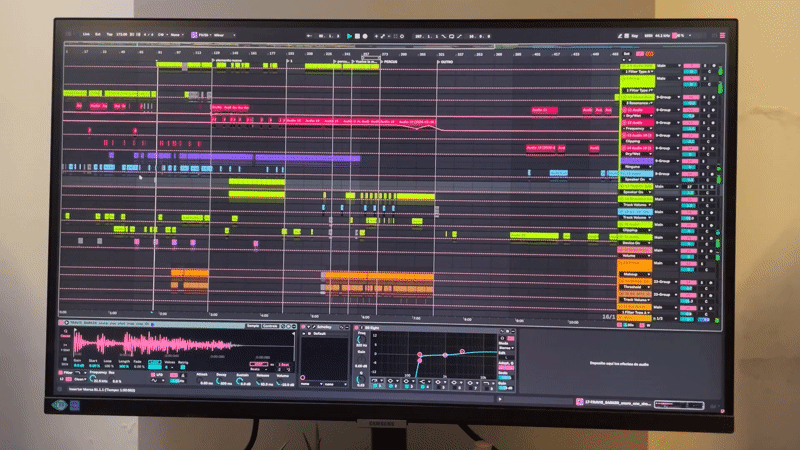Open 11 Audio's 9-Group output routing dropdown
The image size is (800, 450).
(668, 110)
